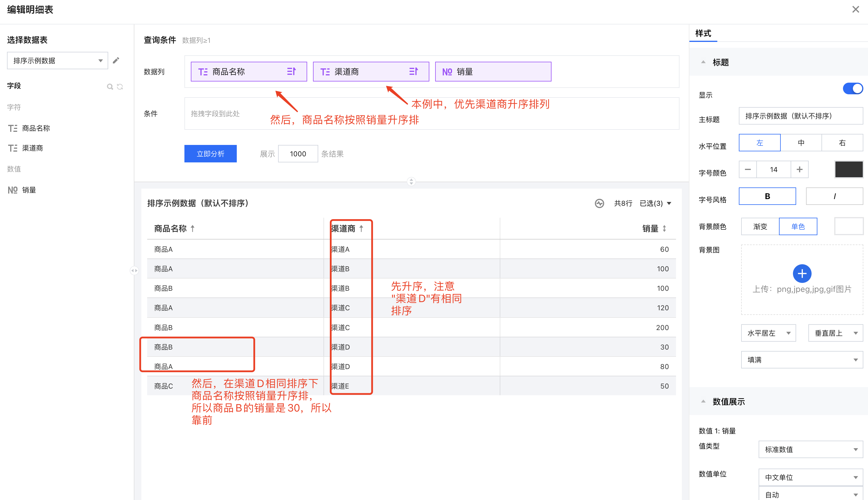Switch to the 样式 tab
Viewport: 868px width, 500px height.
tap(703, 33)
